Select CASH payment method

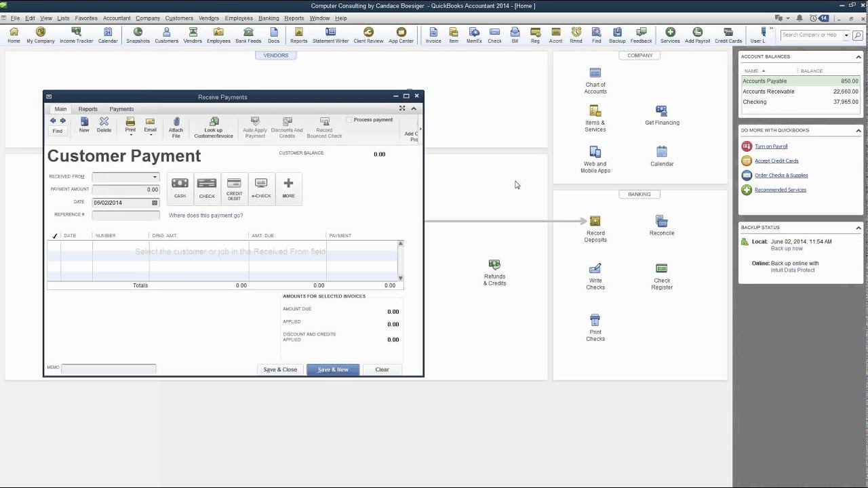click(180, 188)
